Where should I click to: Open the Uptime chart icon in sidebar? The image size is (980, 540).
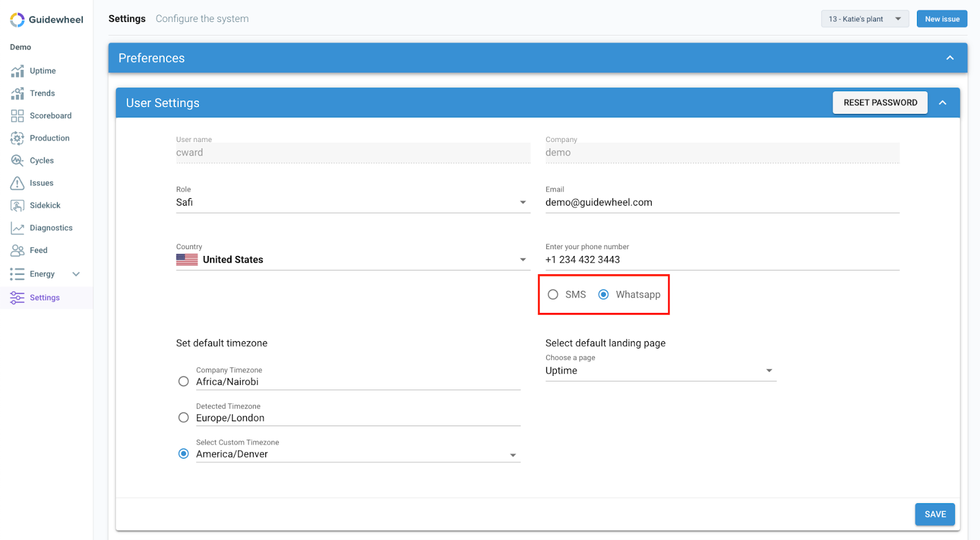(x=17, y=71)
